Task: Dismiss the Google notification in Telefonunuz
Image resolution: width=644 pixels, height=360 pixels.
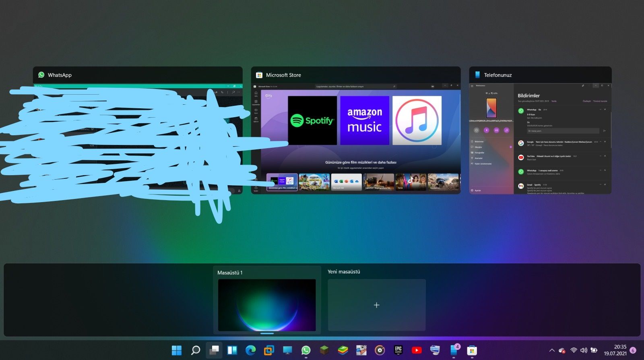Action: pos(605,142)
